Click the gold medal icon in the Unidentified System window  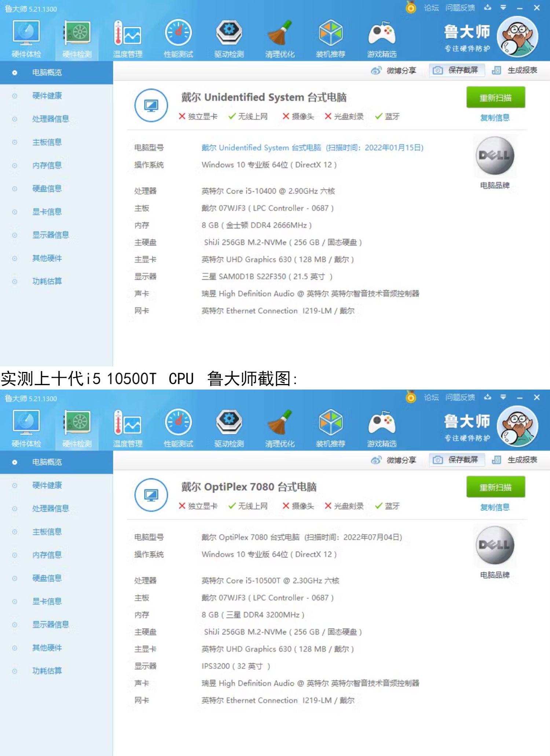click(x=411, y=7)
